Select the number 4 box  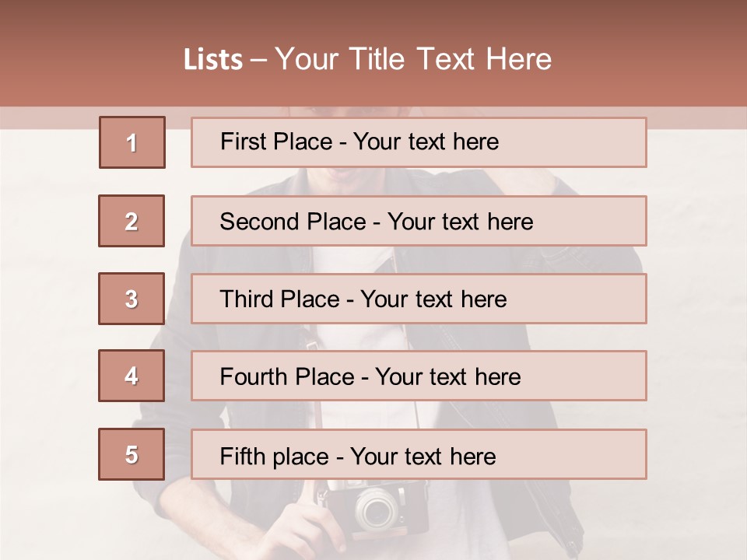pyautogui.click(x=132, y=376)
